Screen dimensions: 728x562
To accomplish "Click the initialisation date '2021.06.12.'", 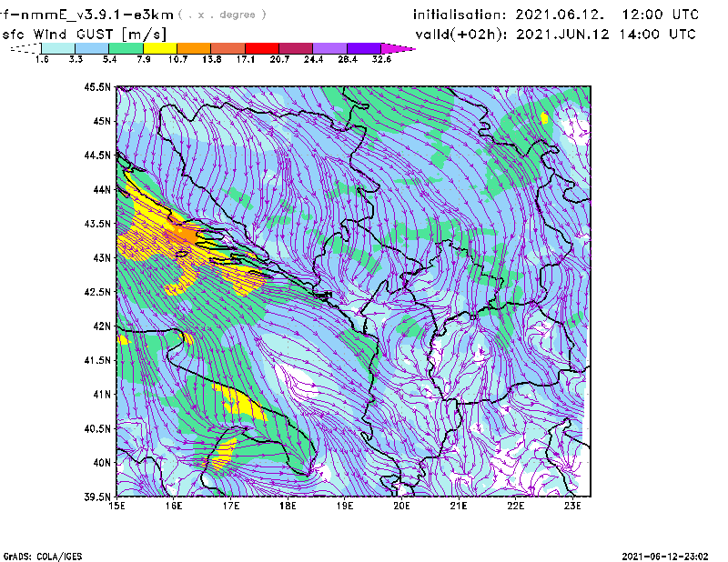I will point(560,15).
